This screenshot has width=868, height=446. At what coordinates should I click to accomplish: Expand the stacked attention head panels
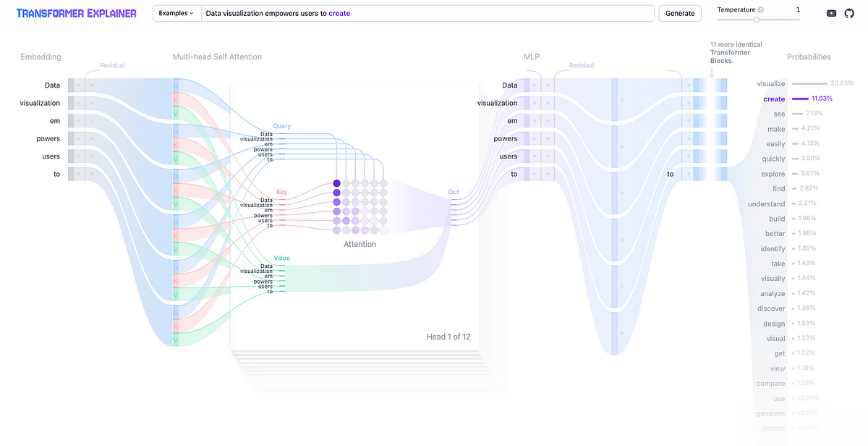click(362, 376)
